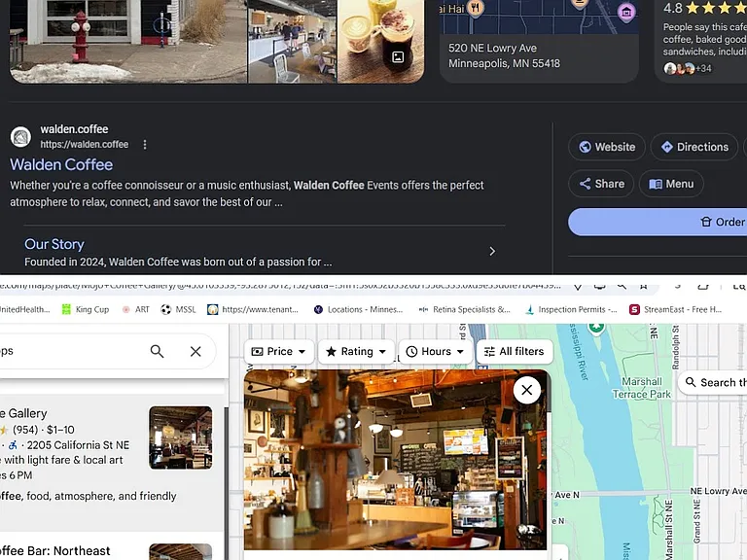Open the image gallery icon on drinks photo
This screenshot has height=560, width=747.
tap(398, 57)
